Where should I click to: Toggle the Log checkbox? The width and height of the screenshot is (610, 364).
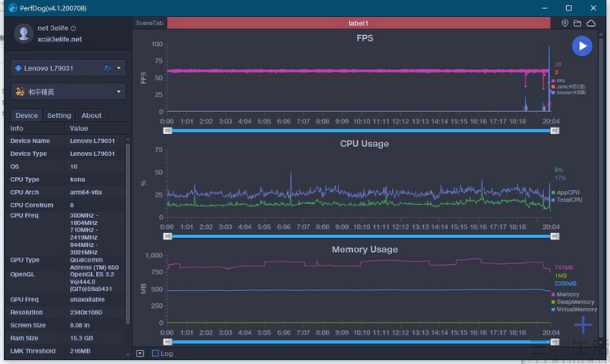tap(155, 353)
